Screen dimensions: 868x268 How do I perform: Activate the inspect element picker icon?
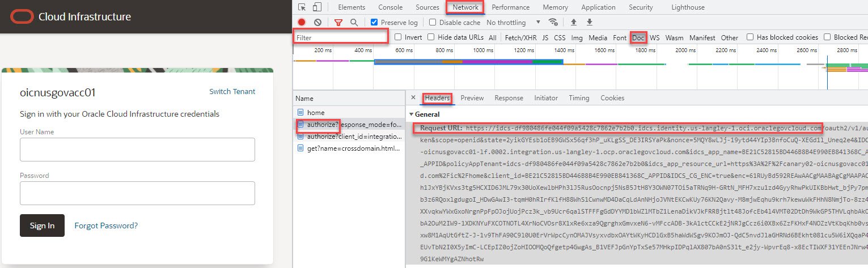pos(302,7)
